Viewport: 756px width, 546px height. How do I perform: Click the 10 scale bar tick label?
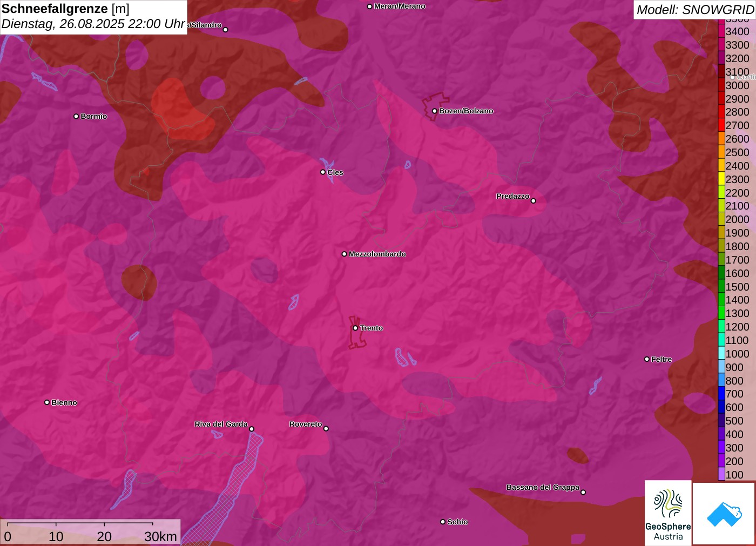pyautogui.click(x=56, y=536)
